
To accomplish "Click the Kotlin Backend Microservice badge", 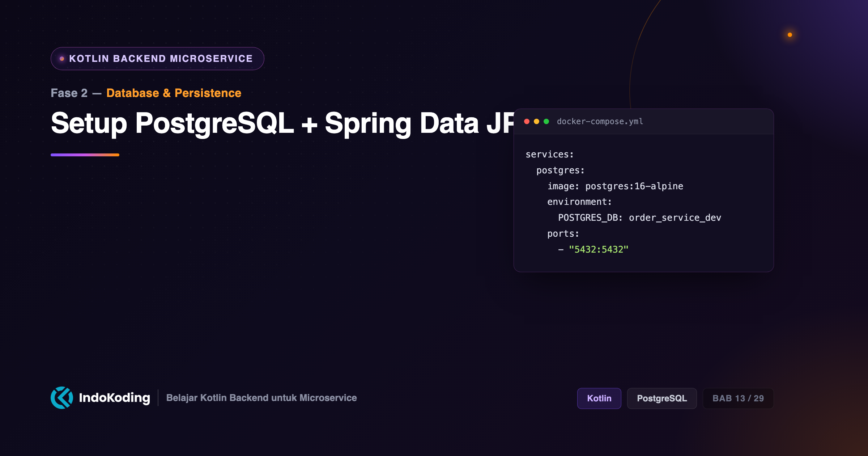I will tap(157, 59).
